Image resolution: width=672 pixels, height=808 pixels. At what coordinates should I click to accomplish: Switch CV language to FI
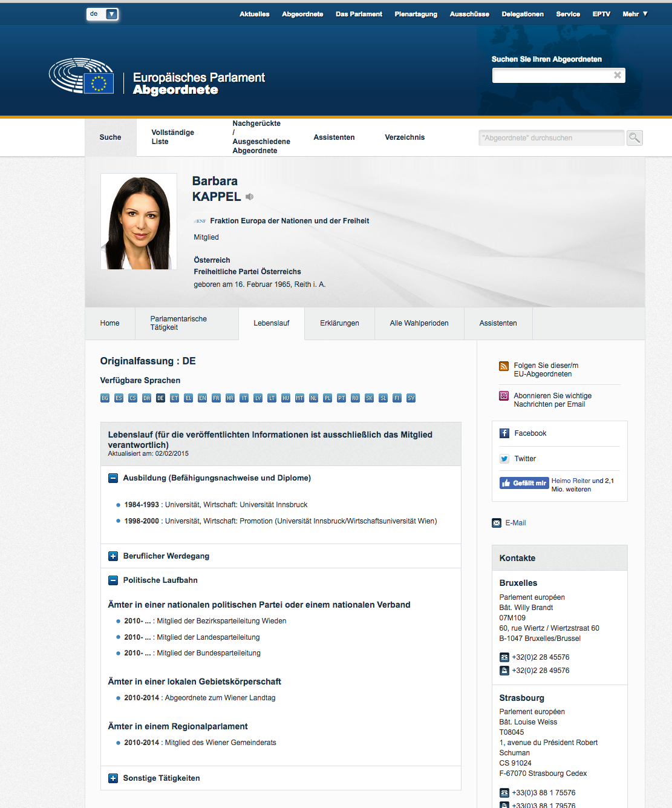[397, 398]
